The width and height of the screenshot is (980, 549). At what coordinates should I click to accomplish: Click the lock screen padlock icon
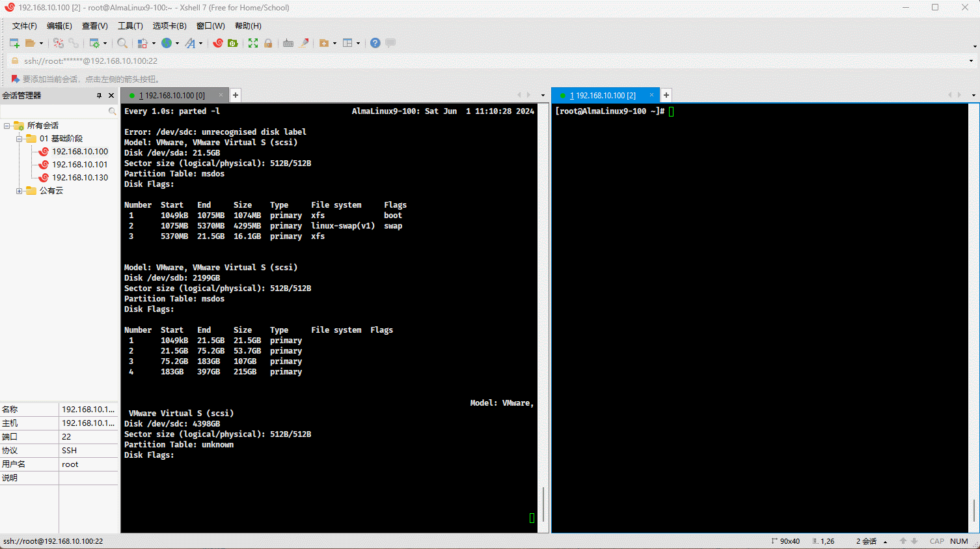(268, 43)
